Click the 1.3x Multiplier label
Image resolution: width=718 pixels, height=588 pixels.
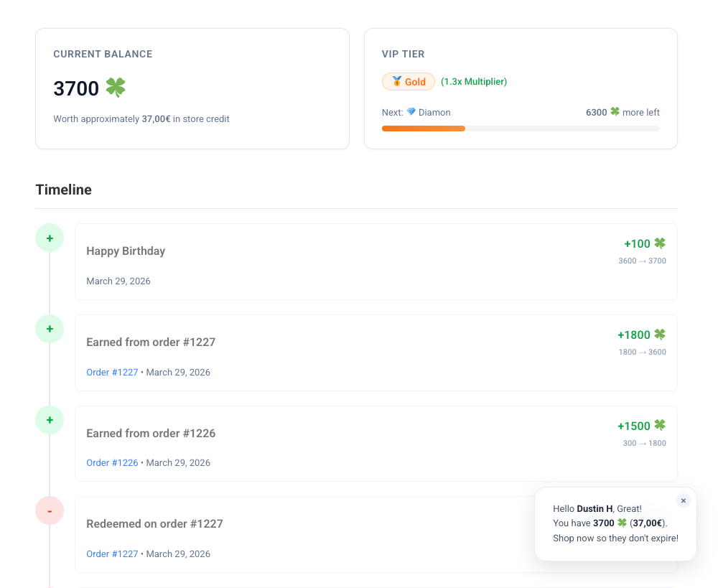tap(474, 82)
